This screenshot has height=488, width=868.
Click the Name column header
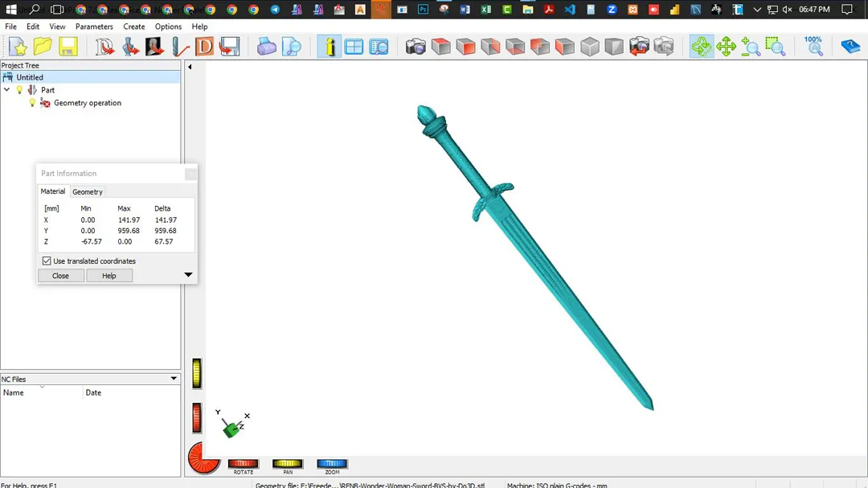click(x=42, y=392)
